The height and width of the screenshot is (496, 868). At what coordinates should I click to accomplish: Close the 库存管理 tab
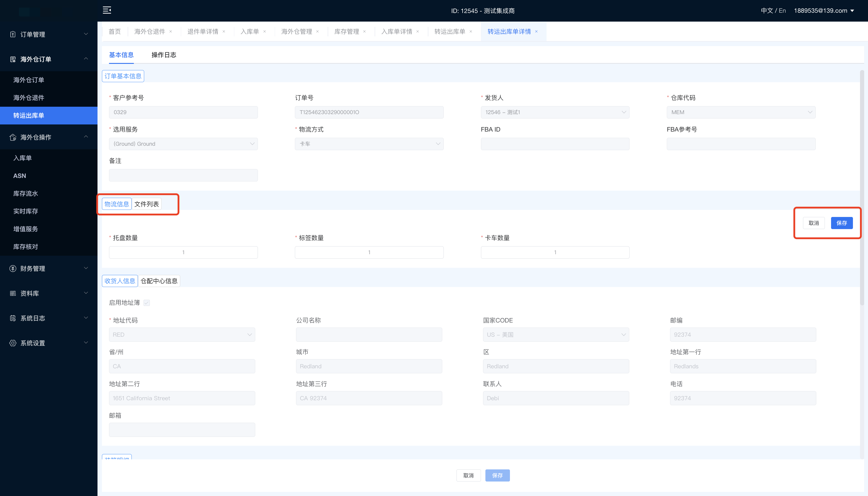364,31
